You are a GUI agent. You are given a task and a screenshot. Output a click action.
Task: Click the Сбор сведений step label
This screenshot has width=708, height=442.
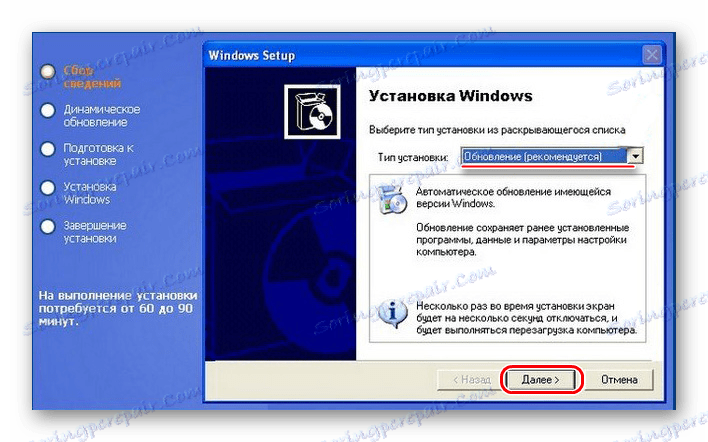coord(92,77)
